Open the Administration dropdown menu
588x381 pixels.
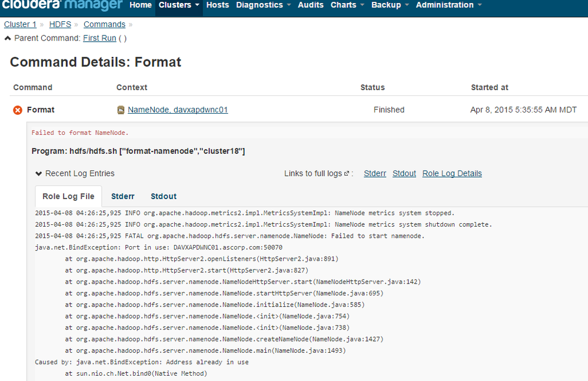click(x=449, y=5)
